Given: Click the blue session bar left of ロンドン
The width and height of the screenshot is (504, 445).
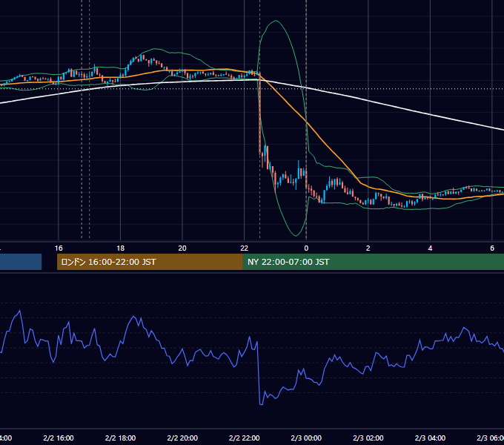Looking at the screenshot, I should 21,262.
